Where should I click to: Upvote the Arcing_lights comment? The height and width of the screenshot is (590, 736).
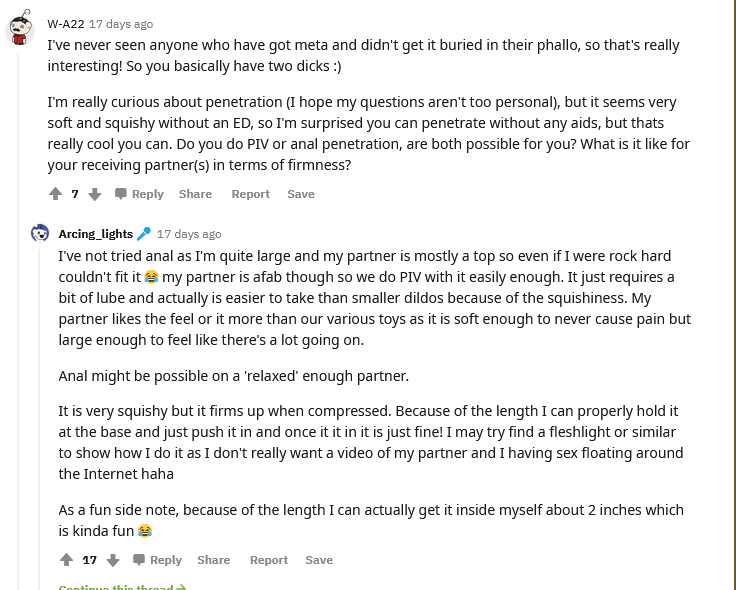pyautogui.click(x=66, y=560)
